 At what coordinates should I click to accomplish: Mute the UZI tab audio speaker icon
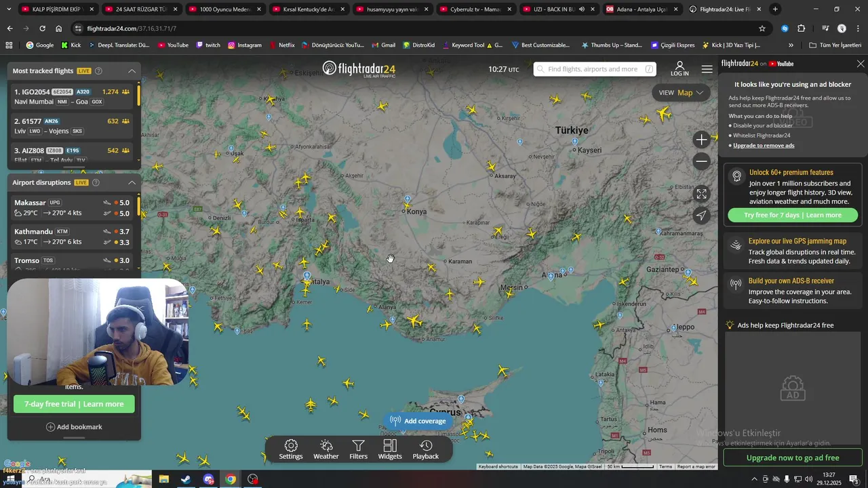pyautogui.click(x=582, y=9)
